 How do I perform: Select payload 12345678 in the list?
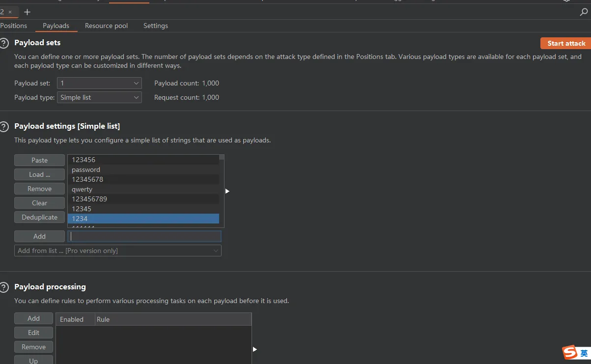[143, 179]
